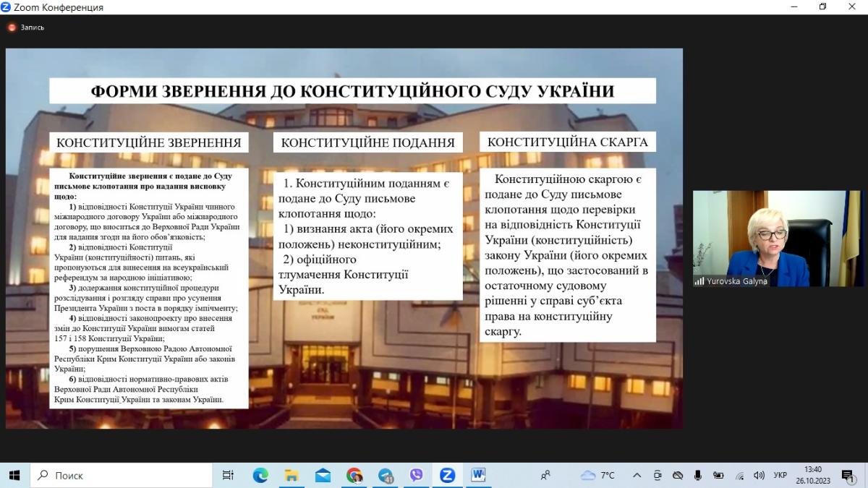The height and width of the screenshot is (488, 868).
Task: Open the notification center icon
Action: tap(848, 475)
